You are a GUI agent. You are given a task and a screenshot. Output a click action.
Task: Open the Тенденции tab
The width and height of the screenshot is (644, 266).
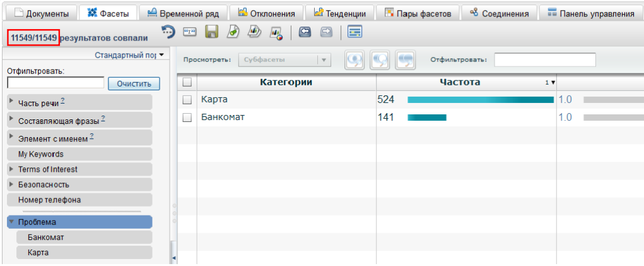[339, 13]
